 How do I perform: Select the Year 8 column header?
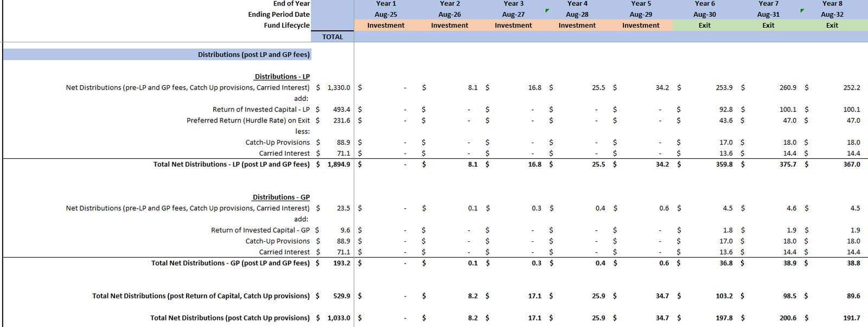pos(832,4)
